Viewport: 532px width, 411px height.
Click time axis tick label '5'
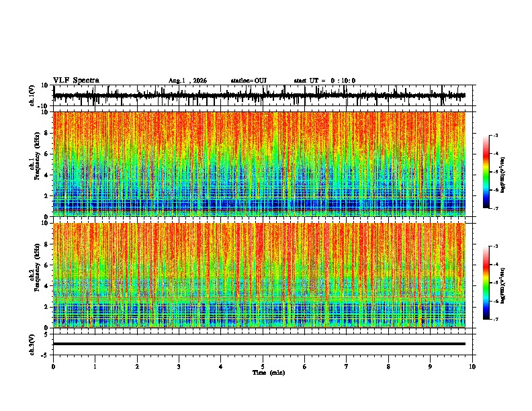click(263, 367)
